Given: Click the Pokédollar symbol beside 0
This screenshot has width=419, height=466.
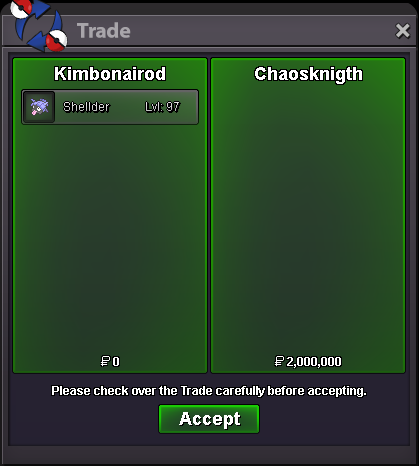Looking at the screenshot, I should coord(105,361).
